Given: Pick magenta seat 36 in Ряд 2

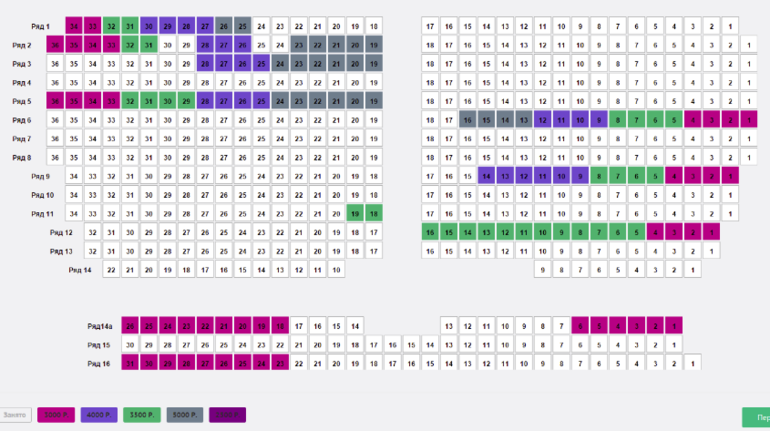Looking at the screenshot, I should pyautogui.click(x=54, y=45).
